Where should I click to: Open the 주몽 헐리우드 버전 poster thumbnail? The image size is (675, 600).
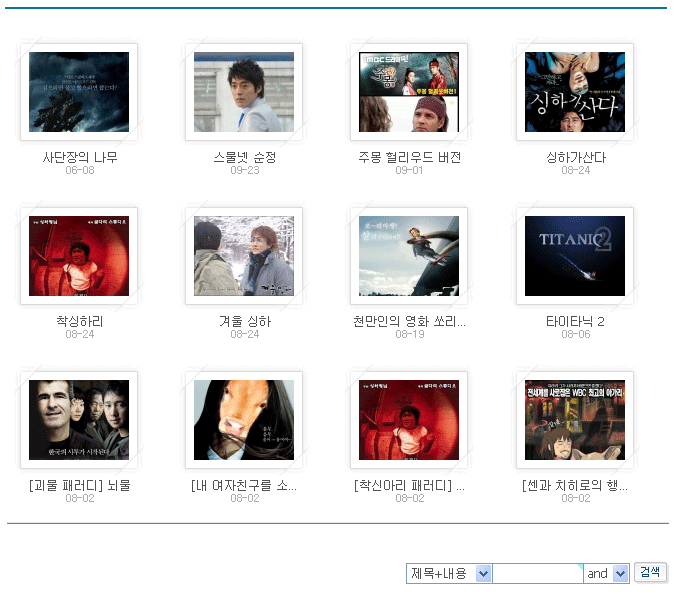(409, 92)
